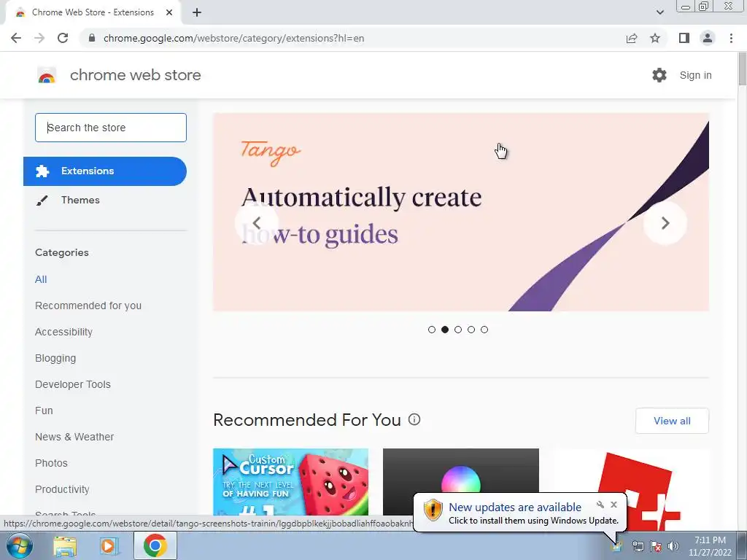Choose the All category

click(41, 279)
